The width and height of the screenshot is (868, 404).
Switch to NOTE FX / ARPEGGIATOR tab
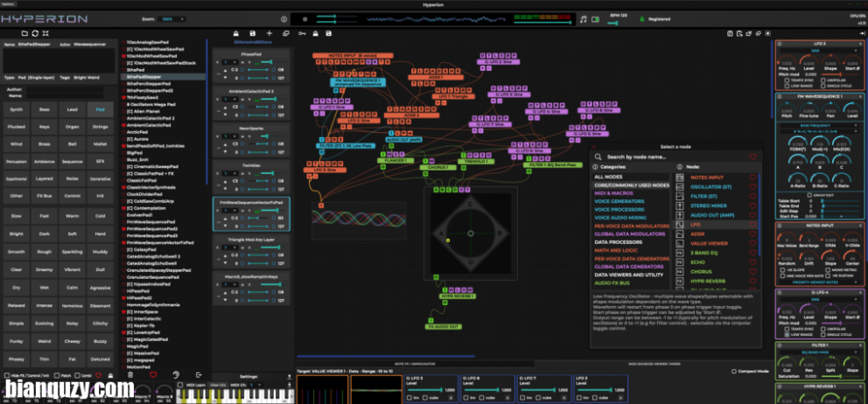click(x=415, y=364)
